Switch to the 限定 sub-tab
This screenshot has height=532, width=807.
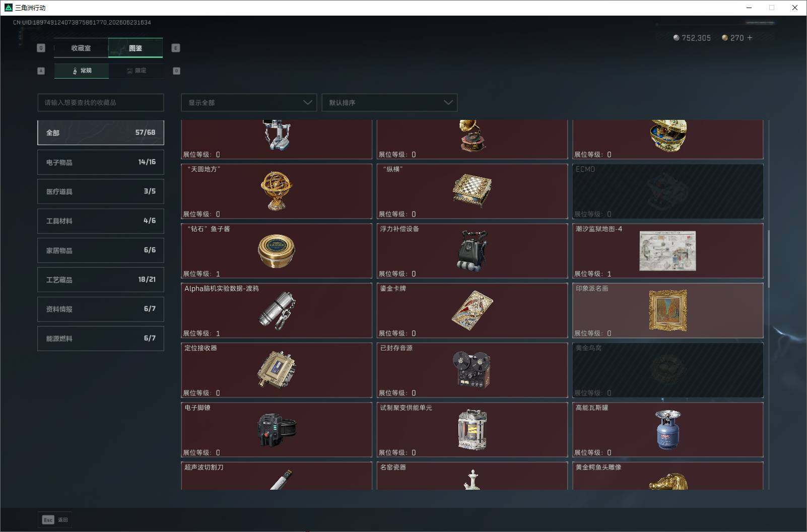(136, 71)
